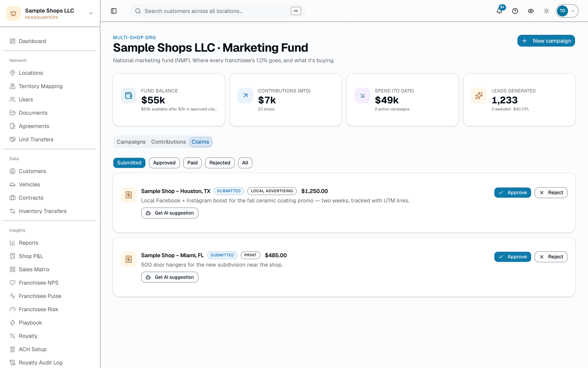This screenshot has height=368, width=588.
Task: Open Vehicles in sidebar
Action: [50, 184]
